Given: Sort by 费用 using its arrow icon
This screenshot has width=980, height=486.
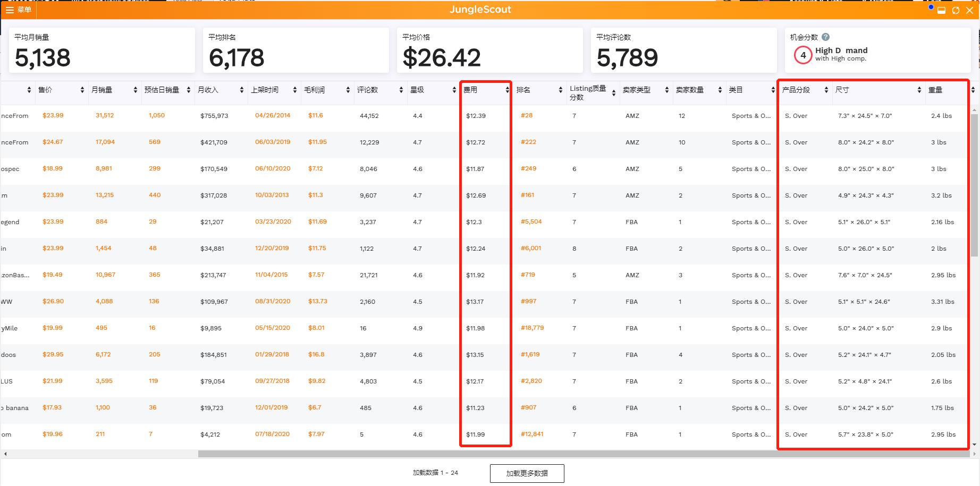Looking at the screenshot, I should click(x=507, y=90).
